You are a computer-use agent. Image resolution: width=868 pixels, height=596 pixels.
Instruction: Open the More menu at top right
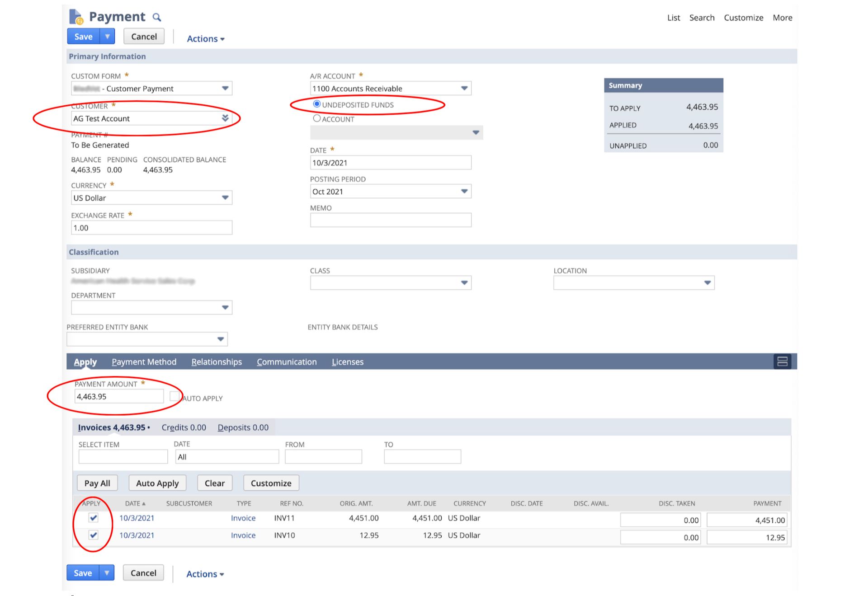click(x=782, y=18)
